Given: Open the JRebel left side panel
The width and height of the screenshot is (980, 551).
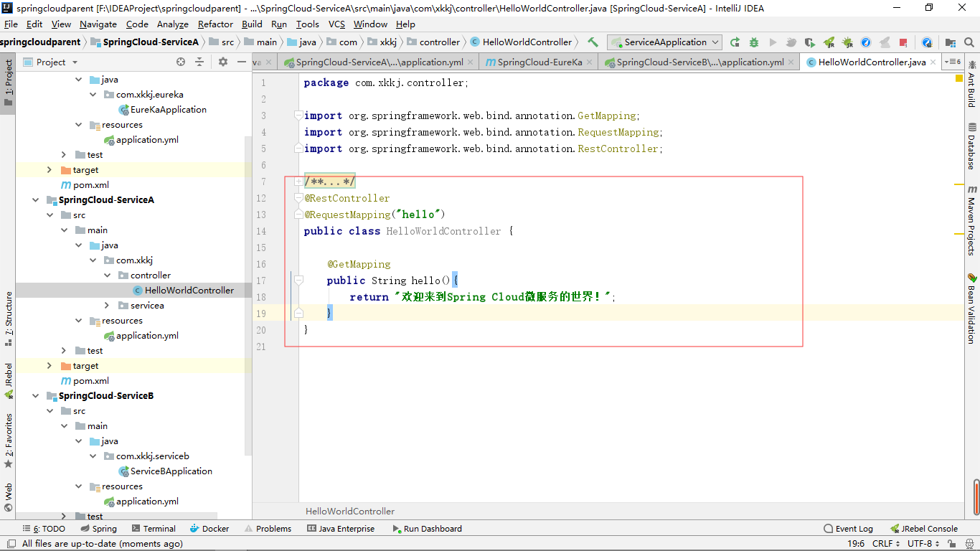Looking at the screenshot, I should click(8, 381).
